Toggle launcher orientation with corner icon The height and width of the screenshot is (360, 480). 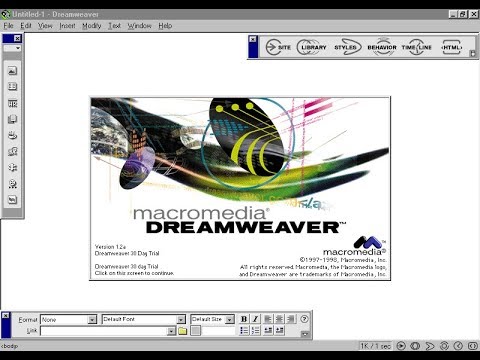[x=472, y=53]
